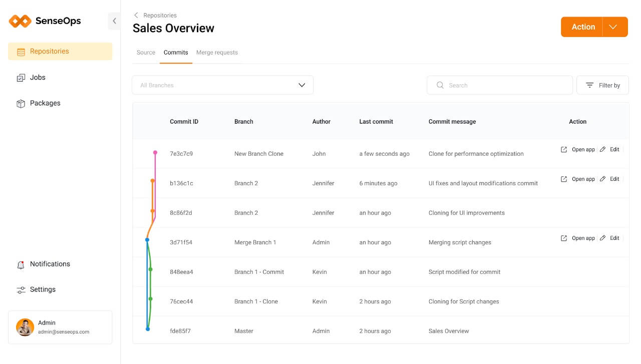Open the Action button dropdown arrow
This screenshot has width=641, height=364.
coord(614,27)
